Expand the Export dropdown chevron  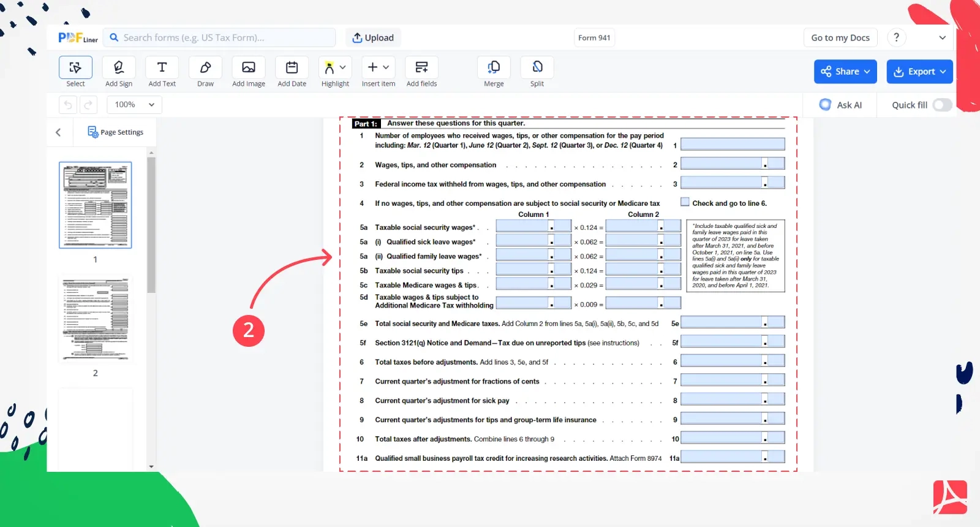click(943, 72)
